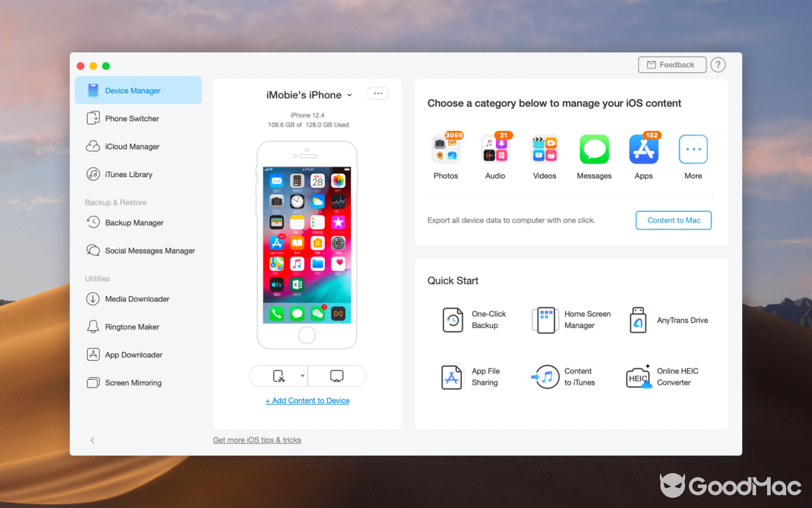
Task: Open the More content category
Action: coord(693,149)
